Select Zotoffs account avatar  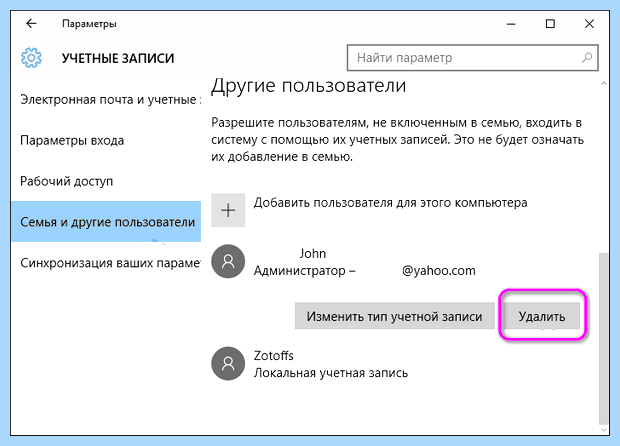click(228, 363)
